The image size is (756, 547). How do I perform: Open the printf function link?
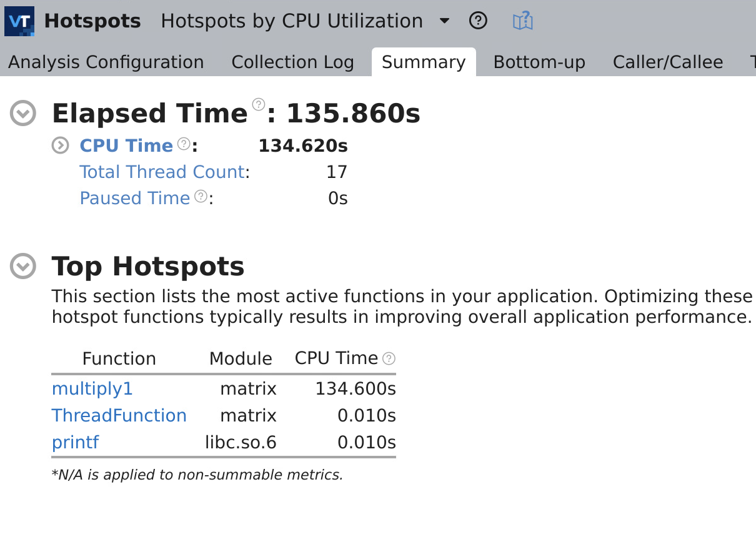pos(75,443)
